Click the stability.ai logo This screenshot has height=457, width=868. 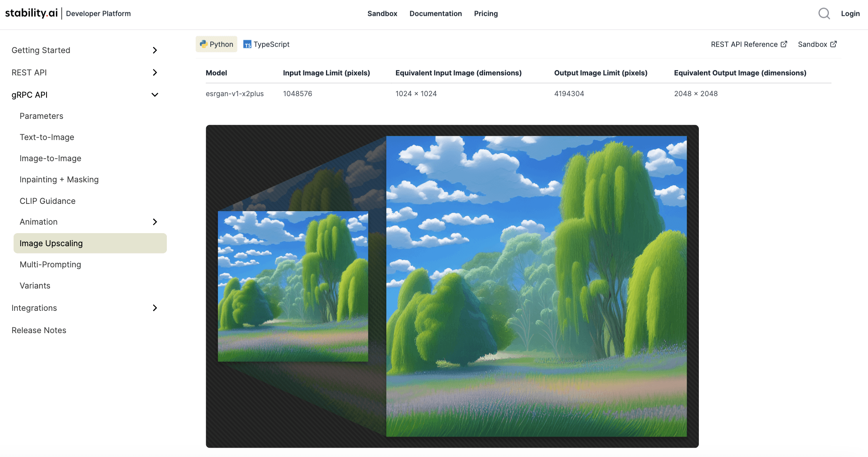click(31, 13)
